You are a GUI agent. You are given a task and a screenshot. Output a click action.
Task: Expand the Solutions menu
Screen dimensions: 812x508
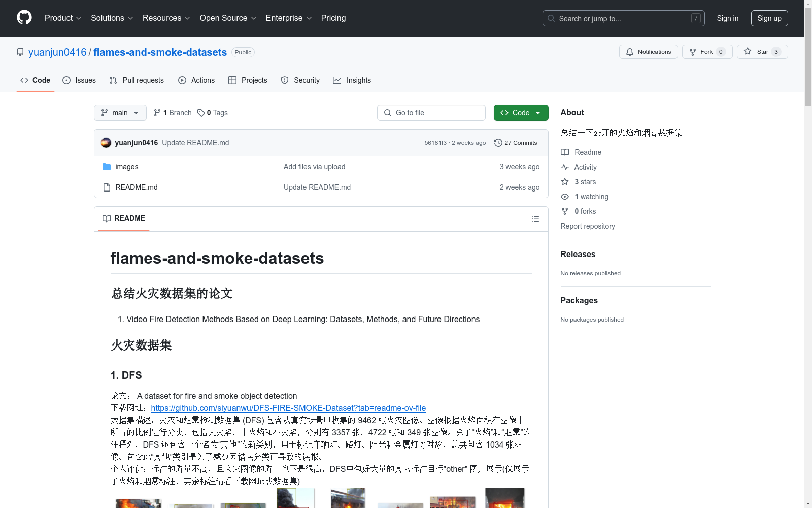coord(112,18)
